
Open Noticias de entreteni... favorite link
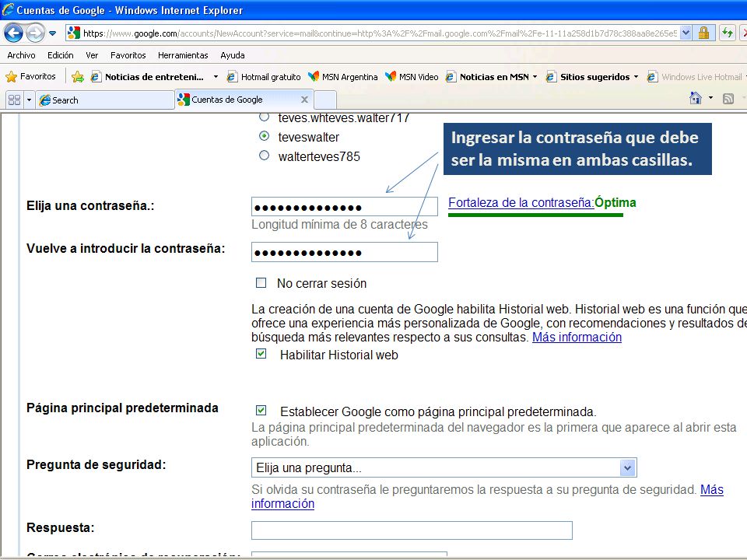click(148, 77)
